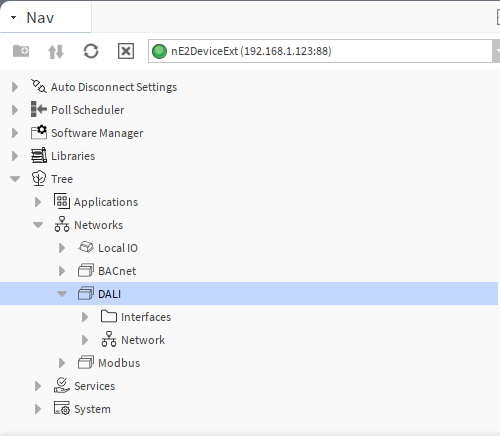Select BACnet label
The image size is (500, 436).
click(117, 271)
